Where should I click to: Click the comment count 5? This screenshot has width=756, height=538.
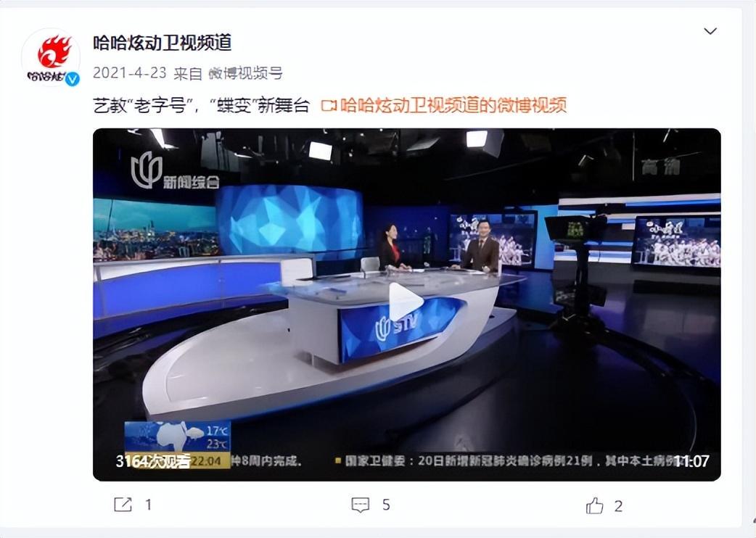coord(386,505)
